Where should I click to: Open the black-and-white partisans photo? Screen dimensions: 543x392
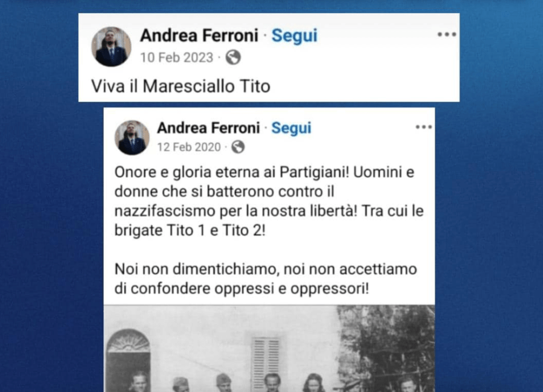click(269, 348)
